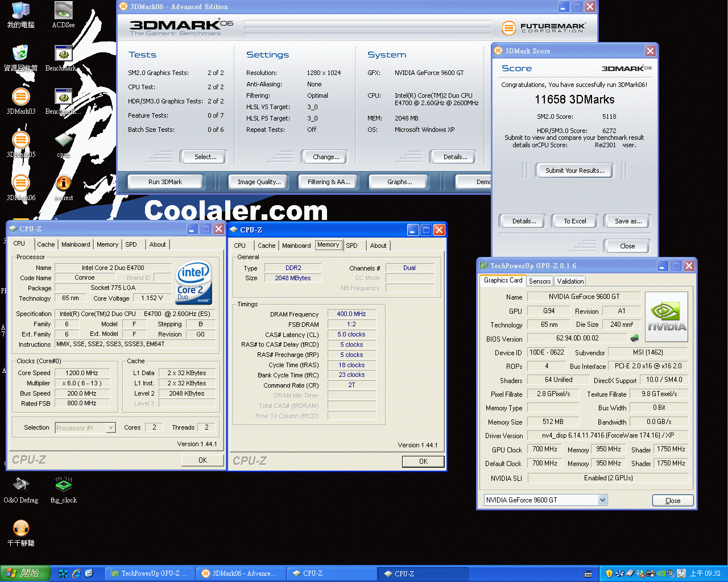Open Image Quality... options
728x582 pixels.
(259, 182)
